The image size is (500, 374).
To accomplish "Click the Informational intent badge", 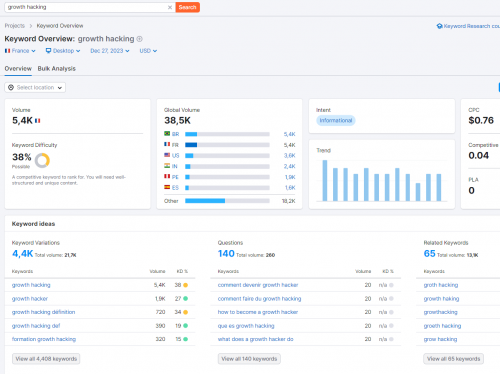I will point(336,120).
